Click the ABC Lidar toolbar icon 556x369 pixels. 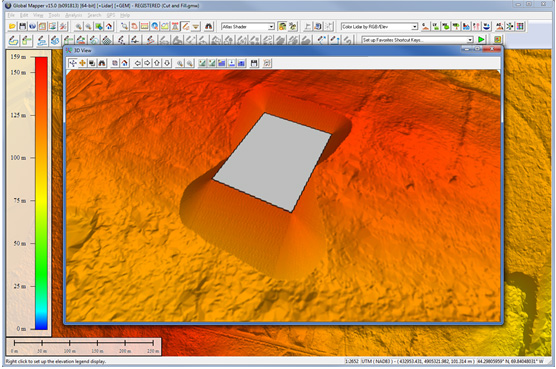tap(500, 26)
